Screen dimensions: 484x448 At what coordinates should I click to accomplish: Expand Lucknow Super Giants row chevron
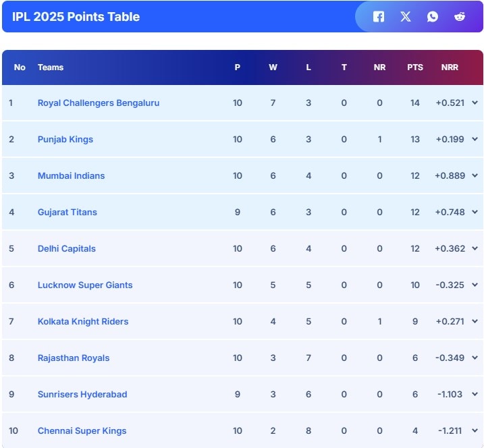[475, 285]
